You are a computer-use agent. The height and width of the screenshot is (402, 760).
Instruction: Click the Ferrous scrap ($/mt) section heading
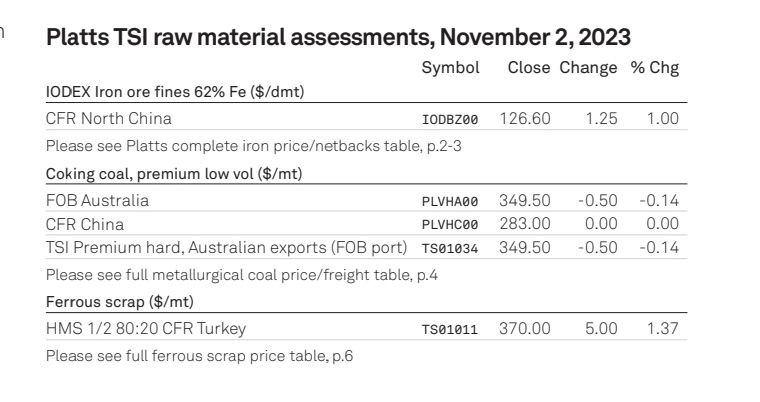[x=120, y=302]
